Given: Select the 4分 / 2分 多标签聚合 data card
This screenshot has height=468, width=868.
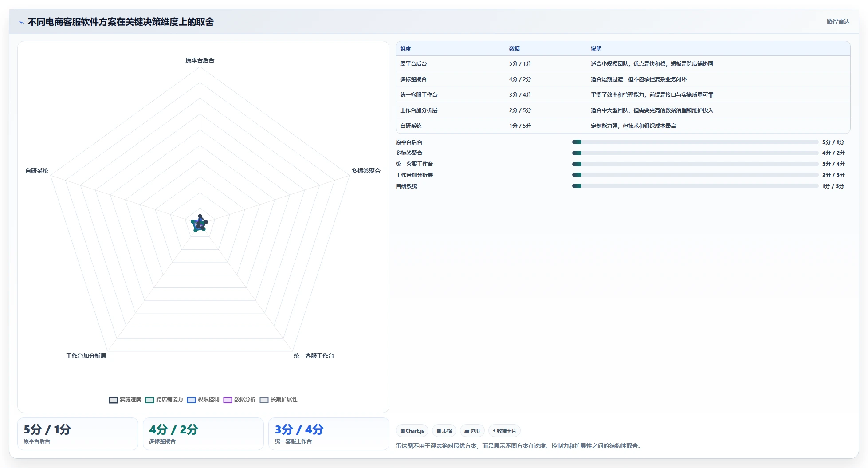Looking at the screenshot, I should coord(203,434).
